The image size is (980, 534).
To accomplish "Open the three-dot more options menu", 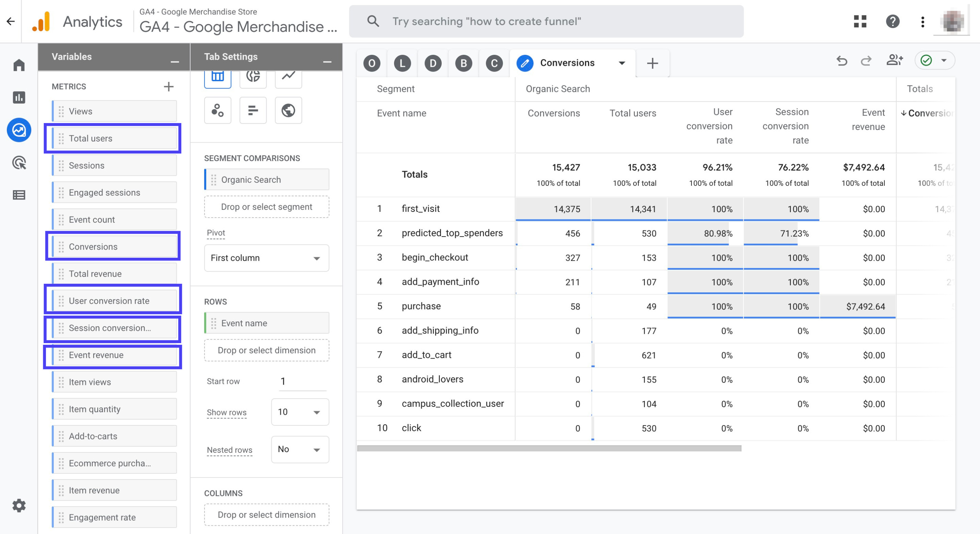I will tap(922, 21).
